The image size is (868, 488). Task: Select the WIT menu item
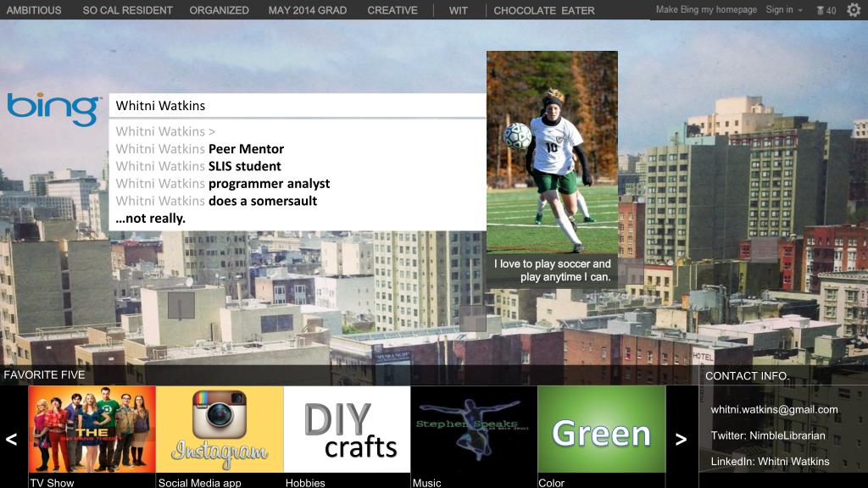[x=459, y=10]
